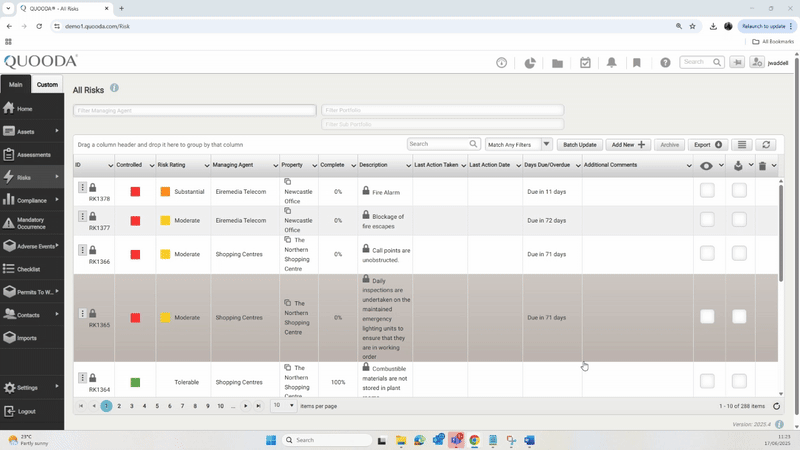The width and height of the screenshot is (800, 450).
Task: Go to page 2 of risks
Action: pos(119,406)
